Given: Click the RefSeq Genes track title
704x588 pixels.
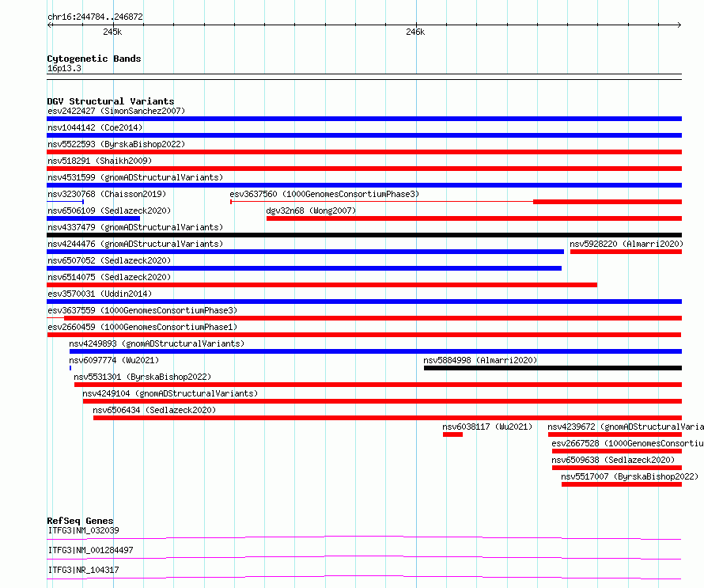Looking at the screenshot, I should click(x=80, y=521).
